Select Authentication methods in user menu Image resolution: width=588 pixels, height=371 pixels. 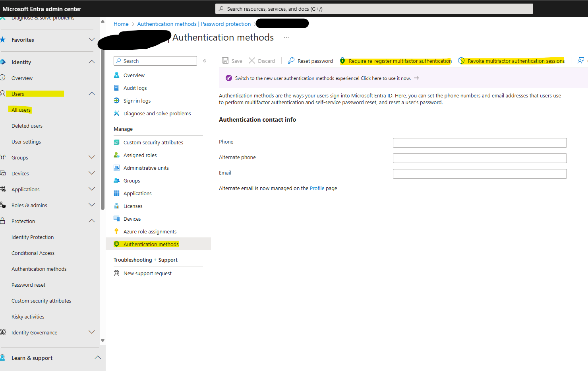158,244
